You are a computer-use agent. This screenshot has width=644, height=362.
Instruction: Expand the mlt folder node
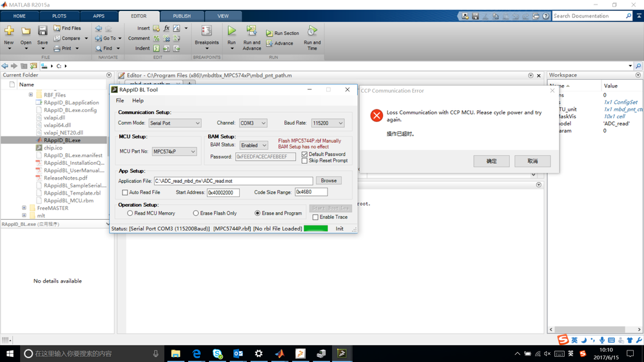click(x=24, y=216)
